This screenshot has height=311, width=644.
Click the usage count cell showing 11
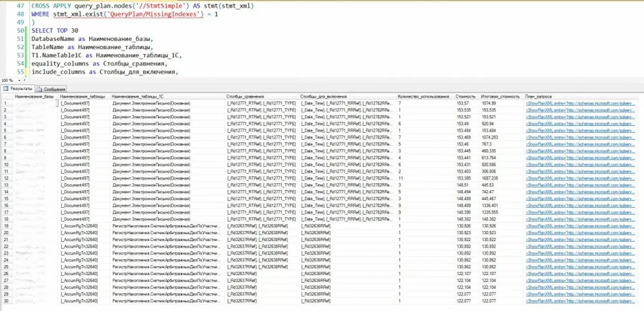coord(400,178)
